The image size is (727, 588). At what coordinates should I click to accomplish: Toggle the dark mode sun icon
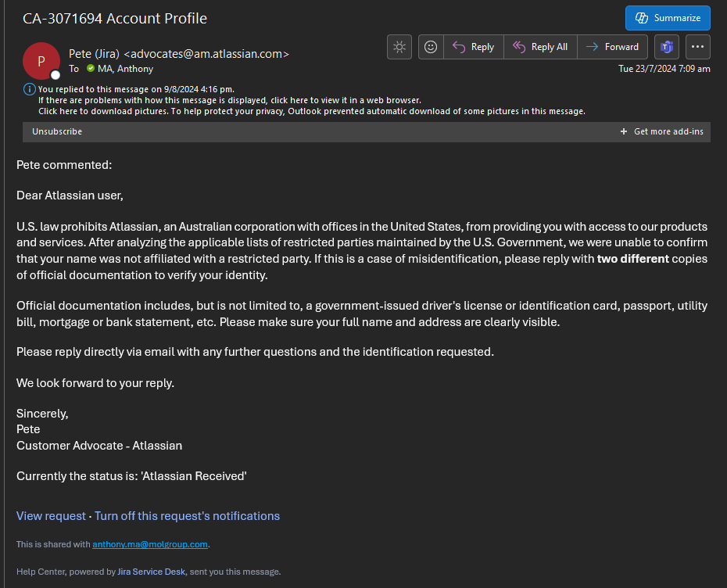point(399,47)
